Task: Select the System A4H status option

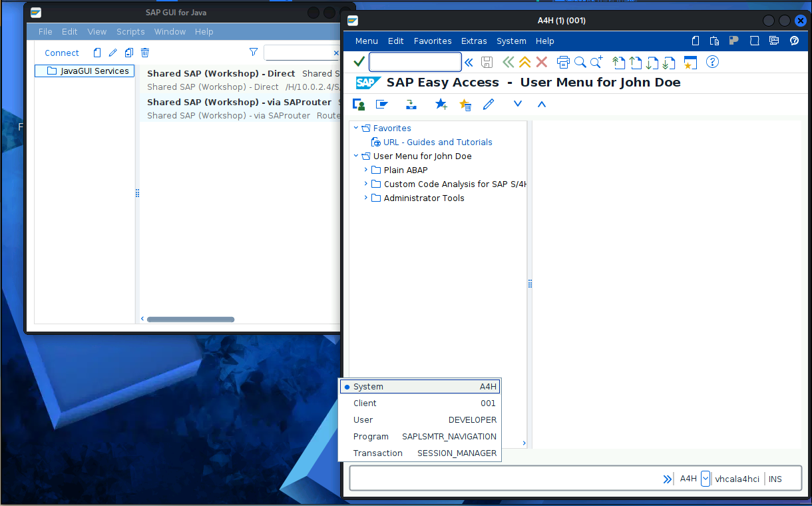Action: [x=419, y=387]
